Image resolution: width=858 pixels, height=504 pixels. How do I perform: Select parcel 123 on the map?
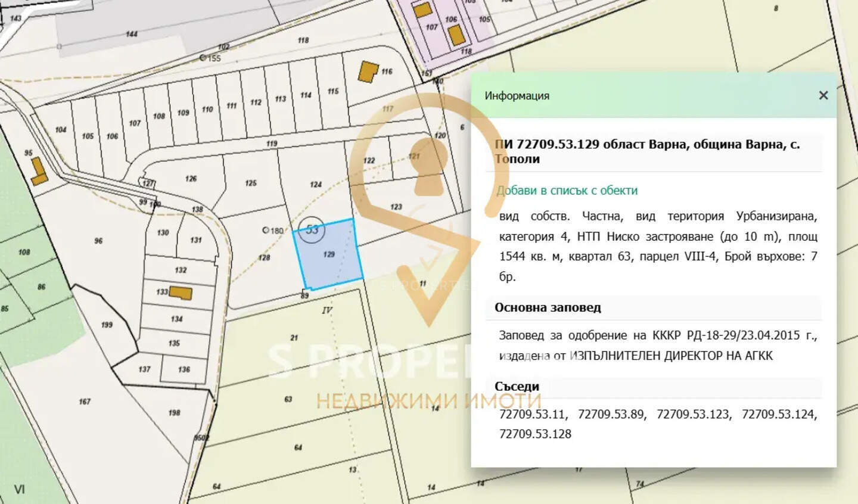396,207
